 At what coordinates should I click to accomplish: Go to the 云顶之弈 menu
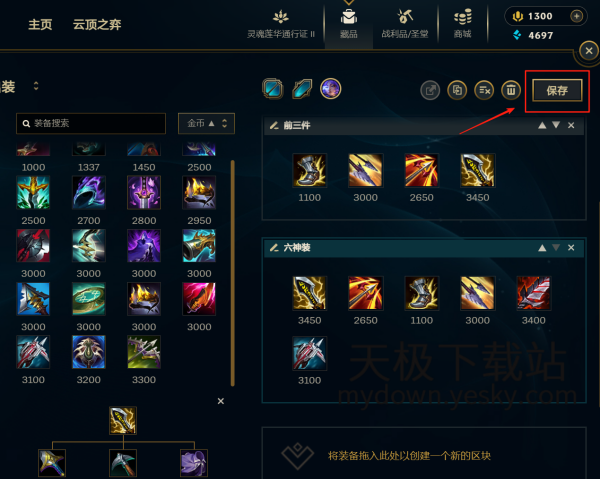tap(97, 24)
